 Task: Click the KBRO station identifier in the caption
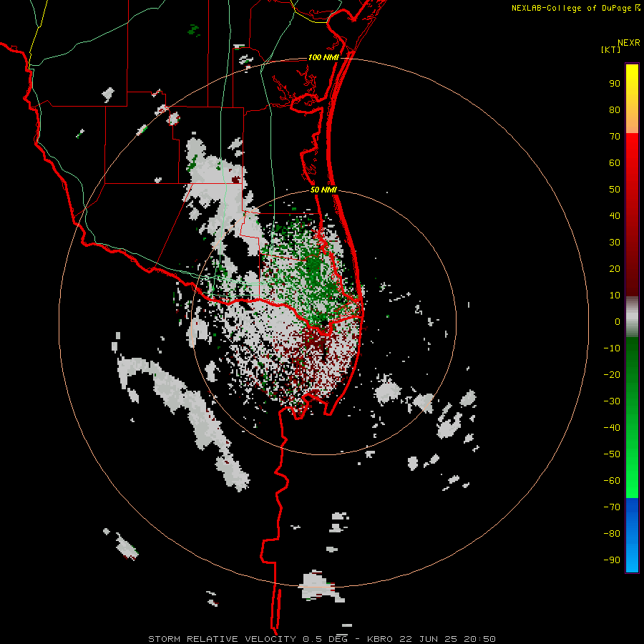click(380, 639)
